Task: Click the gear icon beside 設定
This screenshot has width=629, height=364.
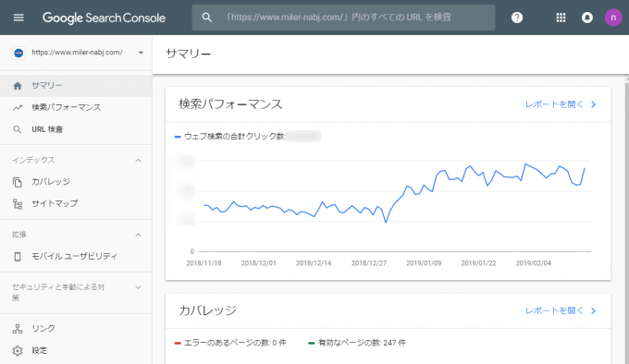Action: pyautogui.click(x=18, y=351)
